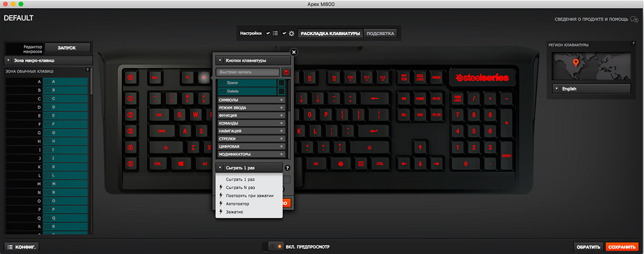Image resolution: width=644 pixels, height=254 pixels.
Task: Select macro key 3 on the keyboard
Action: pyautogui.click(x=130, y=131)
